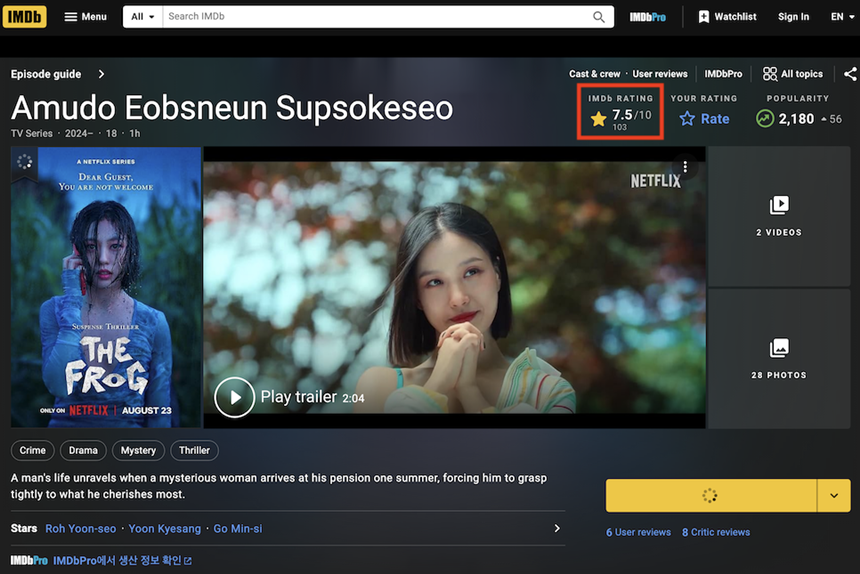Play the trailer
Image resolution: width=860 pixels, height=574 pixels.
click(x=234, y=397)
